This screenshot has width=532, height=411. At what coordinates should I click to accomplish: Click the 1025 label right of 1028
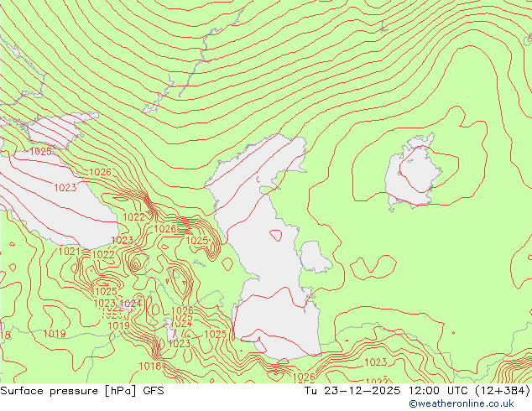(197, 241)
